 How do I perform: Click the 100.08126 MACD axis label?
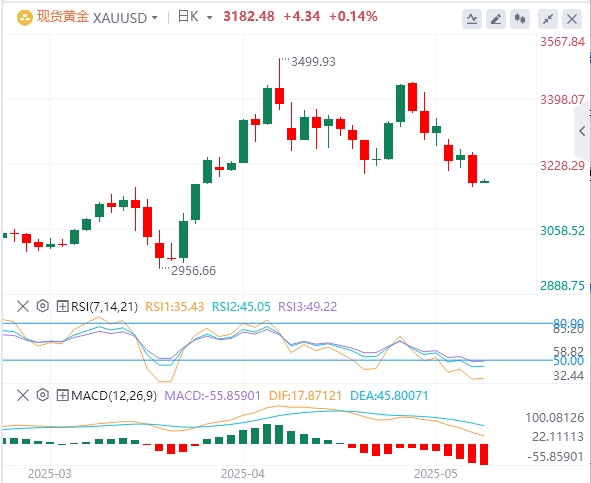click(555, 418)
